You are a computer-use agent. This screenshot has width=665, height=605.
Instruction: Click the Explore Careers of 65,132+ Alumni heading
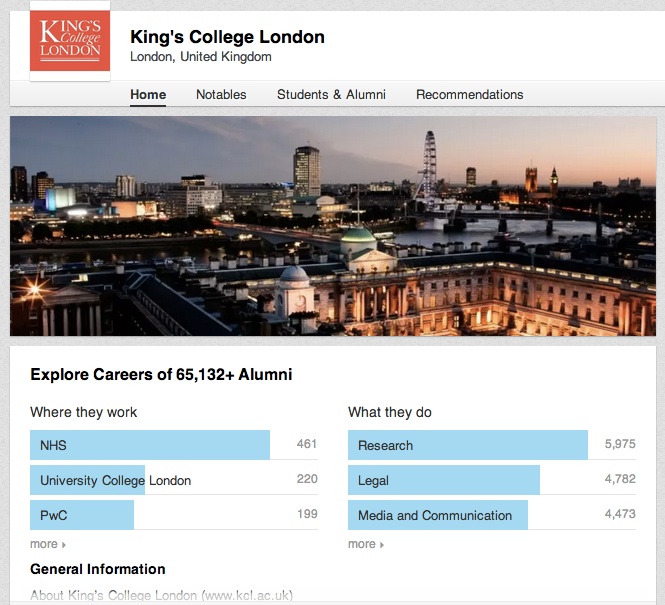point(161,375)
